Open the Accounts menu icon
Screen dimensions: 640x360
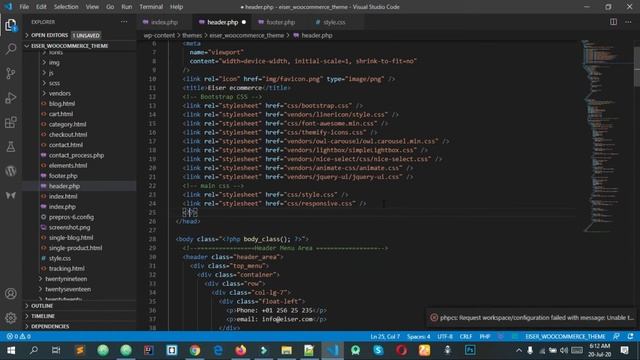(11, 293)
